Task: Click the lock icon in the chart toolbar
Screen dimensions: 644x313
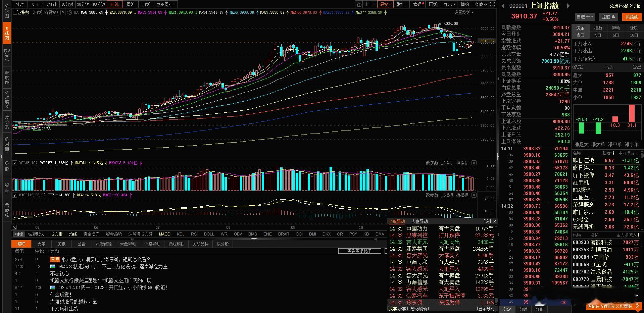Action: point(359,4)
